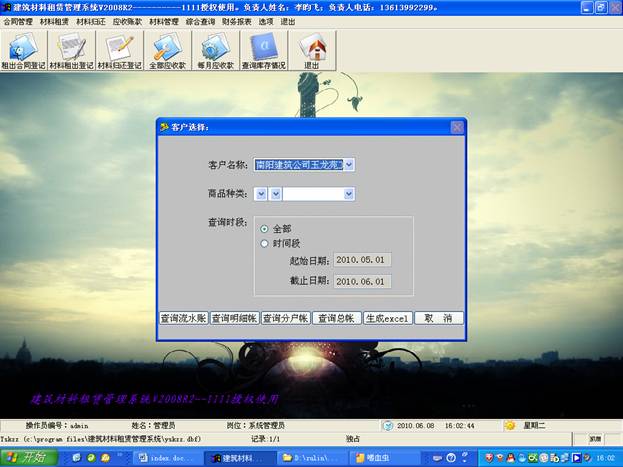Open the first small 商品种类 dropdown
The image size is (623, 467).
[x=261, y=194]
